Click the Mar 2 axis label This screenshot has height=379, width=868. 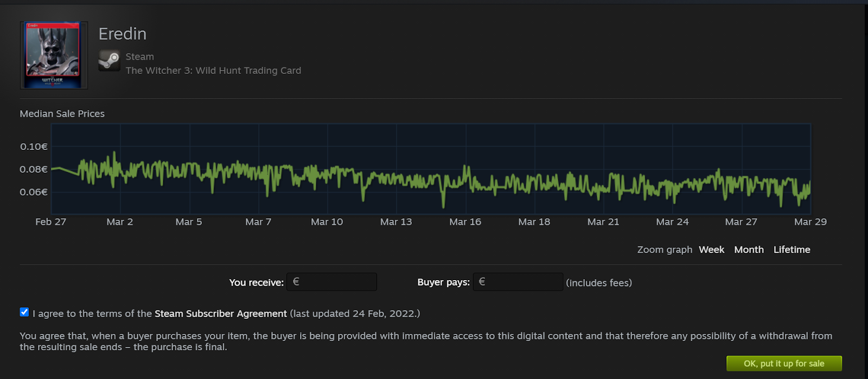(x=120, y=222)
